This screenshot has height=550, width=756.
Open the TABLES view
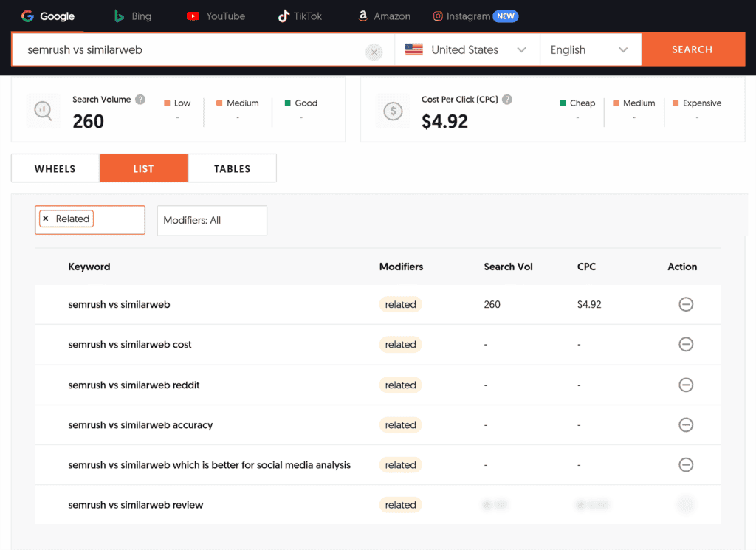(x=232, y=168)
